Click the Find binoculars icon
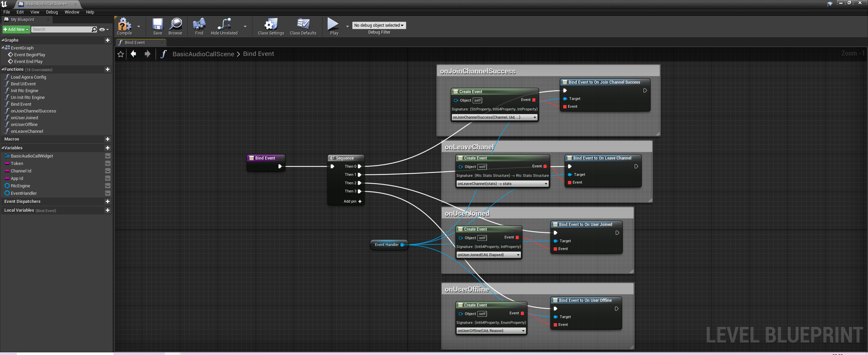This screenshot has height=355, width=868. (x=199, y=25)
